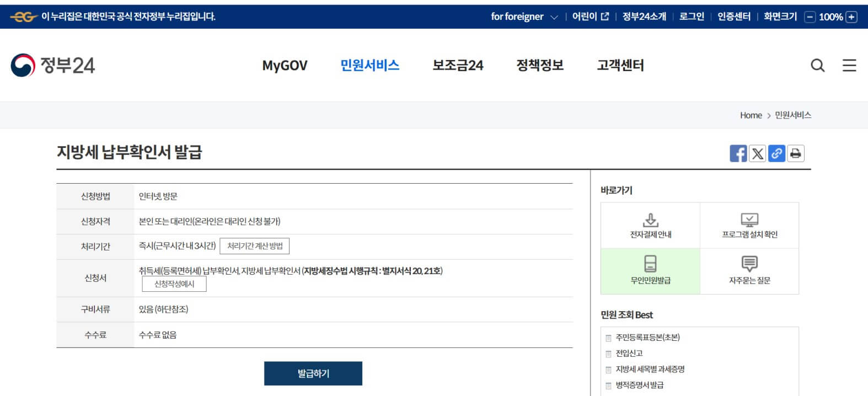The width and height of the screenshot is (868, 396).
Task: Increase screen size with plus button
Action: click(851, 17)
